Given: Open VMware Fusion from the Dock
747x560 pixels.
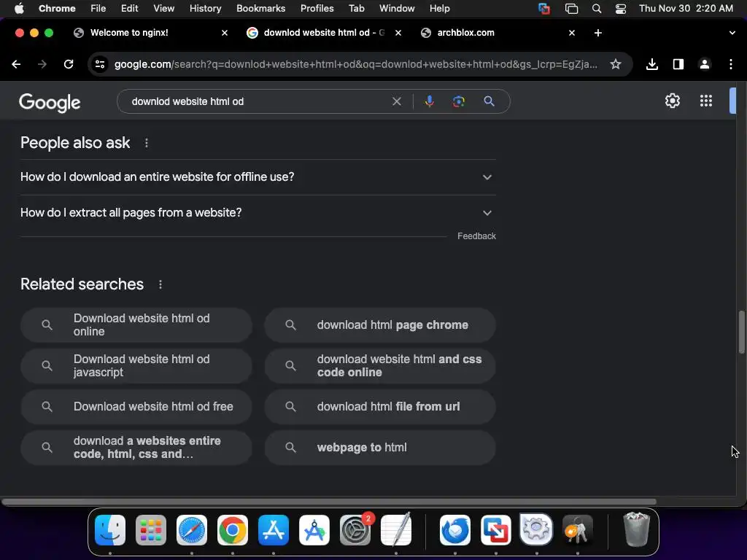Looking at the screenshot, I should pyautogui.click(x=496, y=530).
